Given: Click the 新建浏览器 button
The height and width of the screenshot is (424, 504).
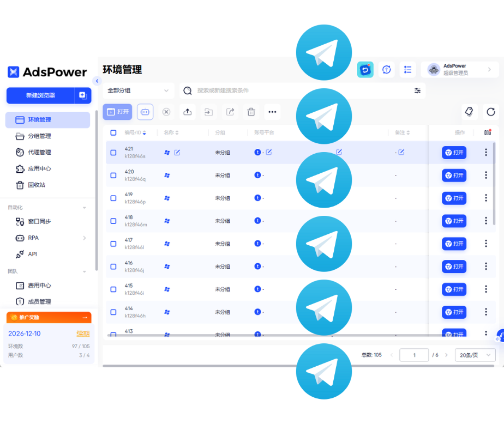Looking at the screenshot, I should (x=40, y=95).
